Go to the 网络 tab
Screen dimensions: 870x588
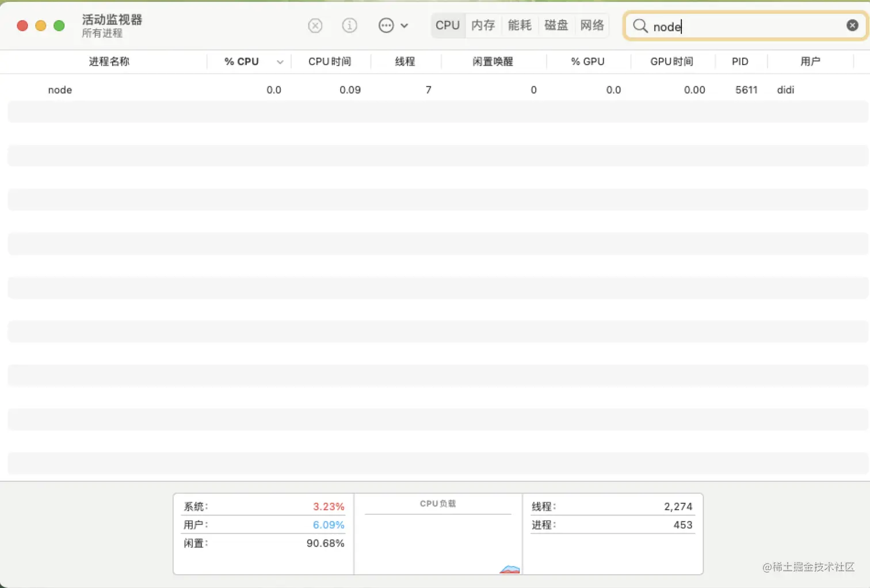coord(592,25)
